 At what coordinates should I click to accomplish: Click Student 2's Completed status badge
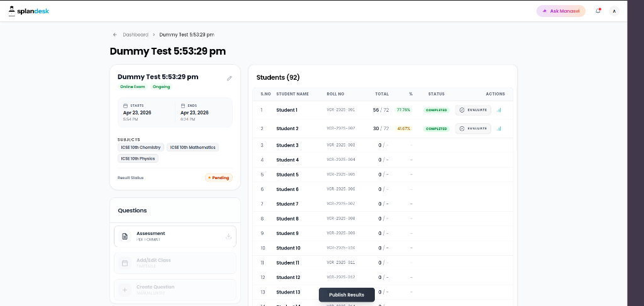point(436,128)
